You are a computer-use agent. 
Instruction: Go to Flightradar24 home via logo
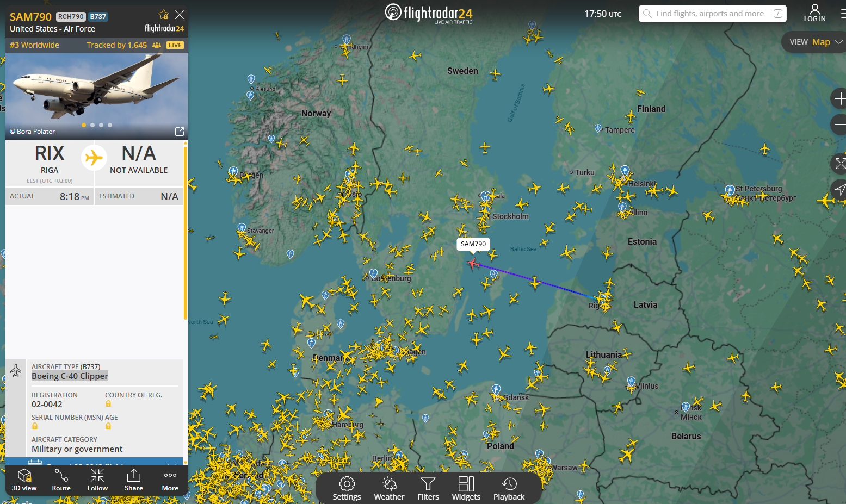429,14
